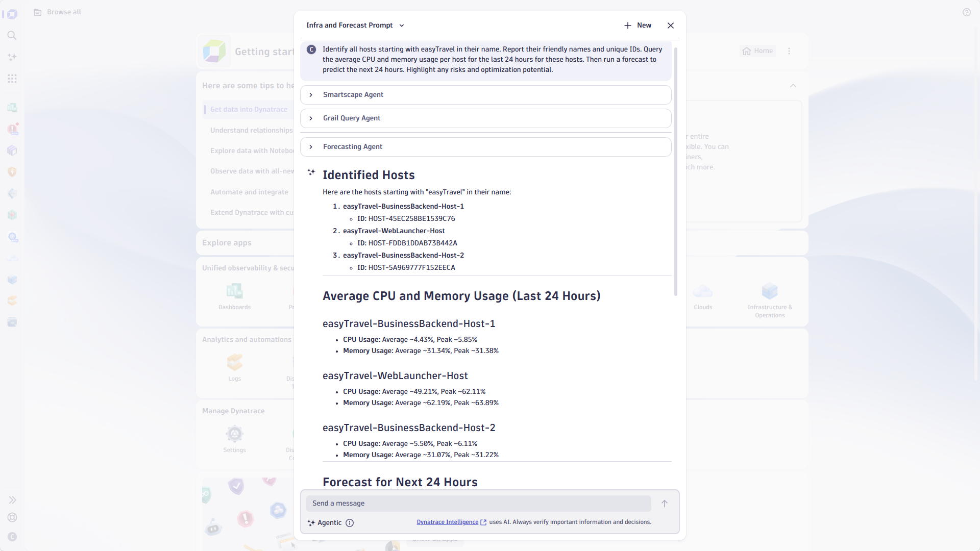Open the Browse all menu

[57, 12]
